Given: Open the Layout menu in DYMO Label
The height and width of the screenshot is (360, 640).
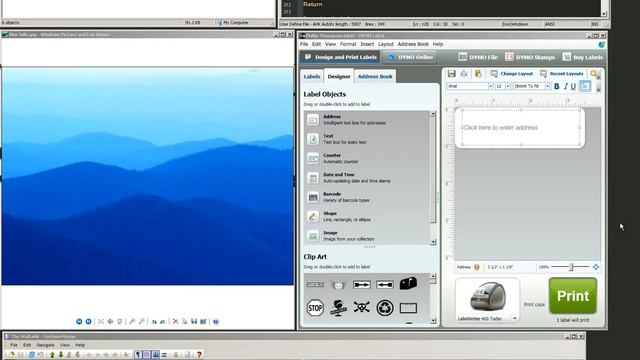Looking at the screenshot, I should point(386,44).
